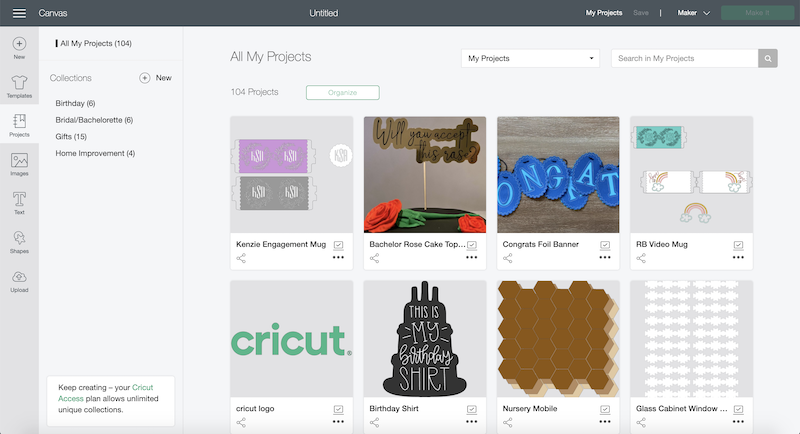Open more options for cricut logo
Image resolution: width=800 pixels, height=434 pixels.
click(338, 422)
